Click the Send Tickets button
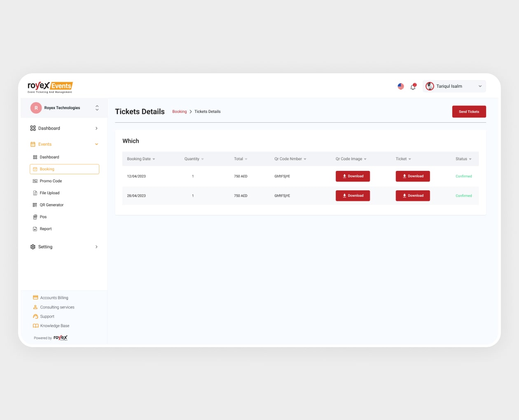This screenshot has width=519, height=420. tap(469, 112)
